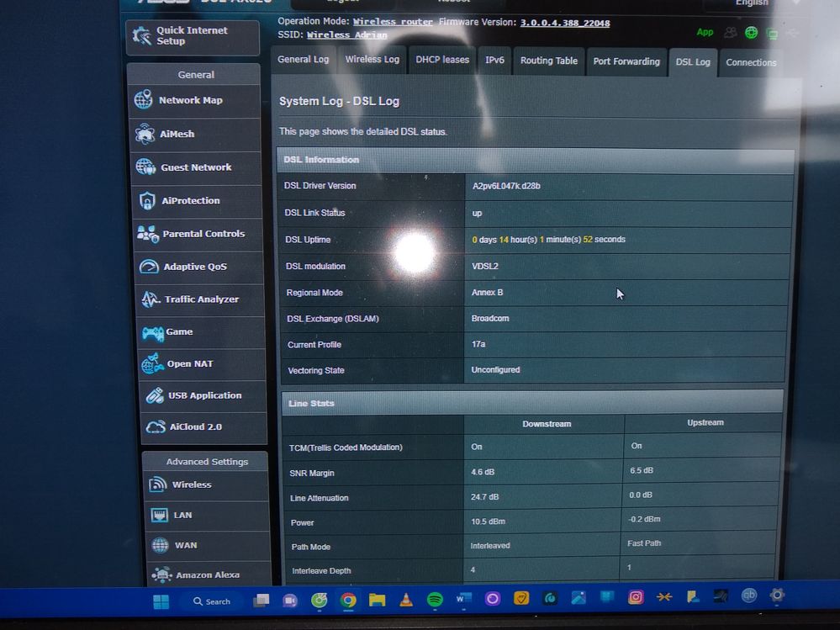The image size is (840, 630).
Task: Open Network Map in the sidebar
Action: 192,100
